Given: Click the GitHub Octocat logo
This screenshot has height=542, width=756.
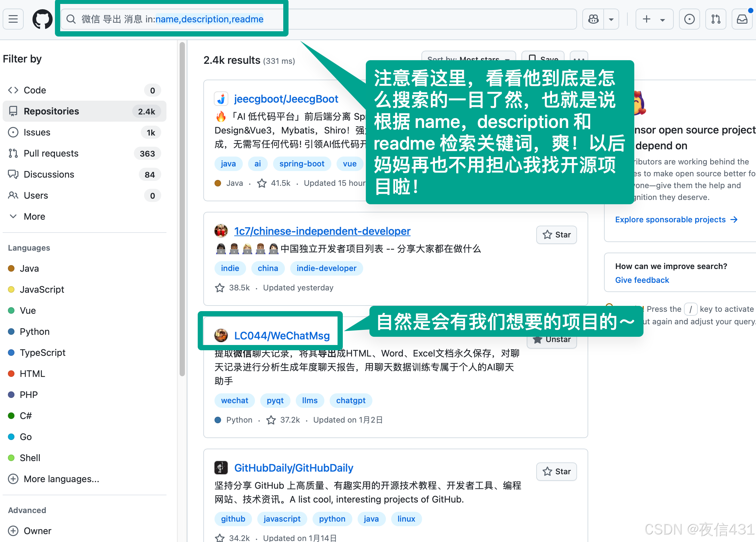Looking at the screenshot, I should (42, 19).
